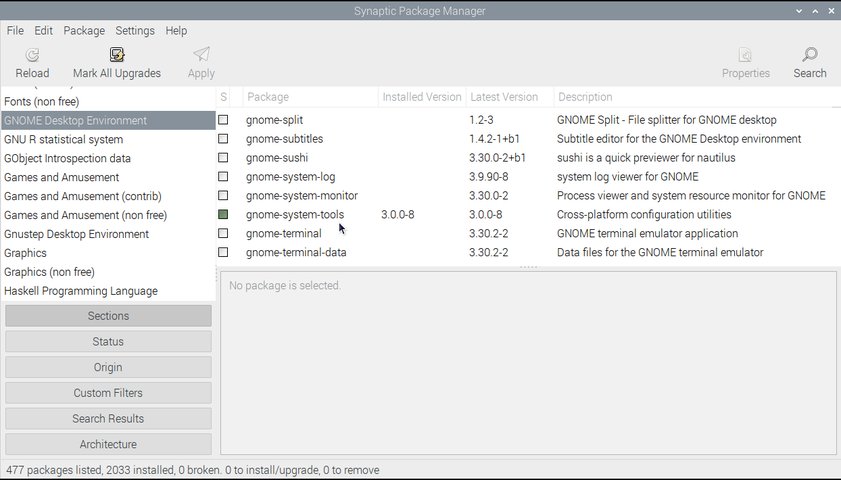Select Games and Amusement (non free) section
Image resolution: width=841 pixels, height=480 pixels.
point(108,215)
